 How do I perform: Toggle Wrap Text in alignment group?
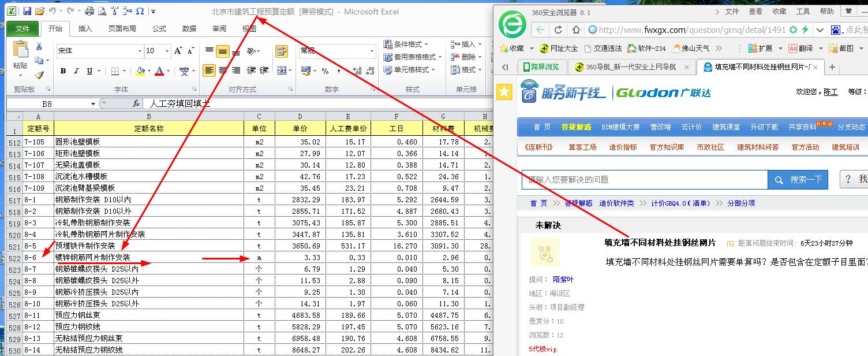[281, 51]
